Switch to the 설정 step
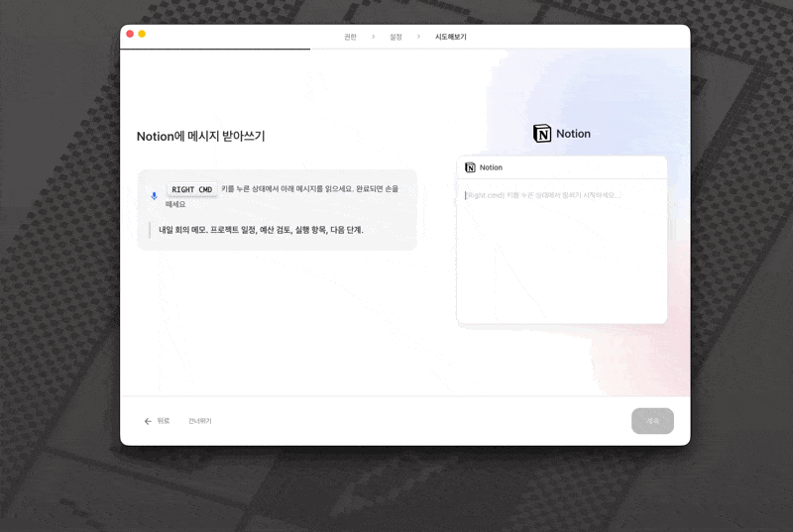This screenshot has height=532, width=793. (396, 37)
